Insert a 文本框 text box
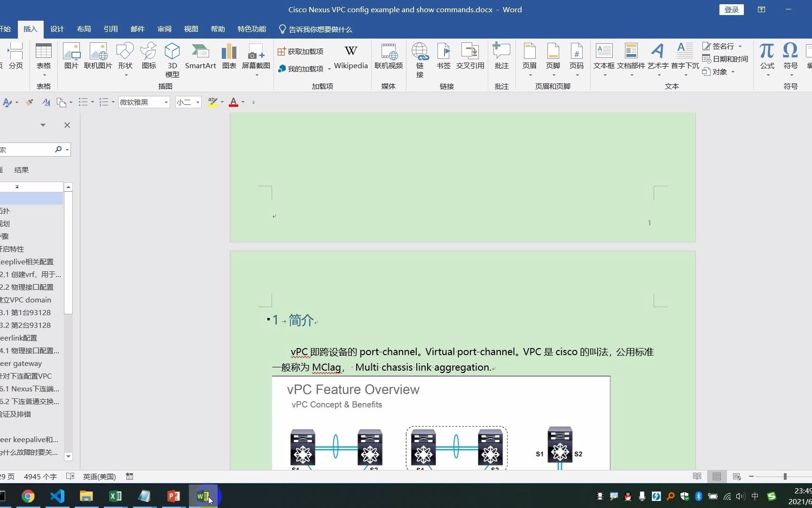This screenshot has width=812, height=508. point(604,60)
